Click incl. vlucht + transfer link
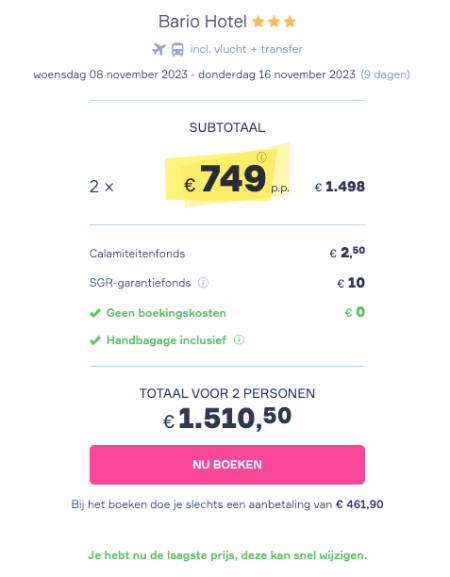 click(x=246, y=49)
